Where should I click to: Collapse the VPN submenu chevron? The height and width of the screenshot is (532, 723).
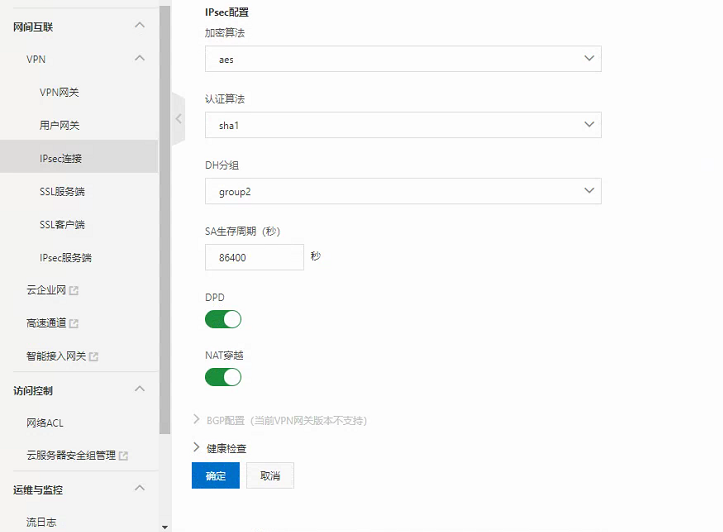pyautogui.click(x=139, y=59)
